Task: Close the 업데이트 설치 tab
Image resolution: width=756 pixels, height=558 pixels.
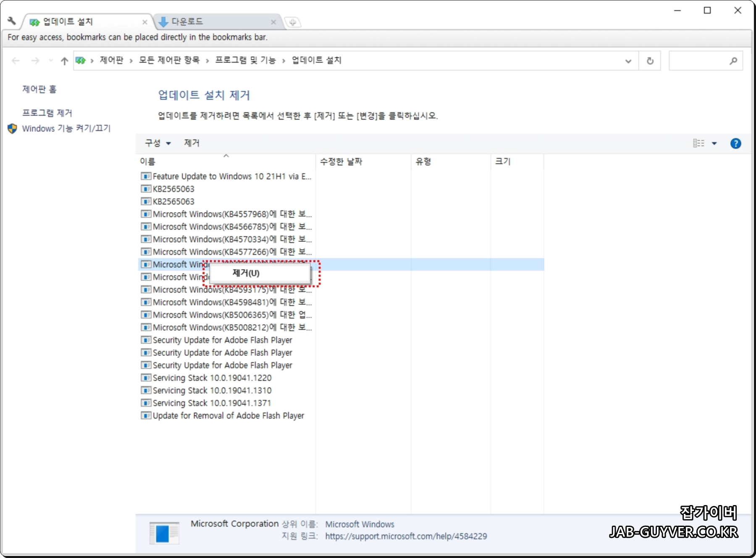Action: pos(144,22)
